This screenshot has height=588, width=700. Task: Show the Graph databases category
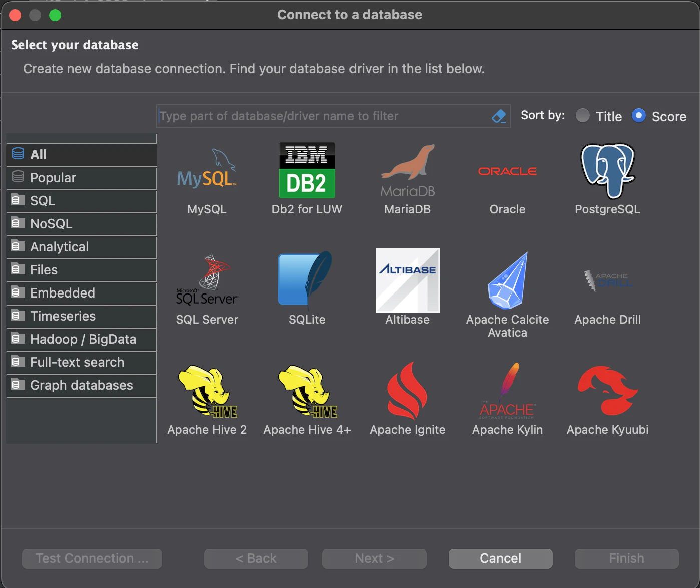pyautogui.click(x=82, y=385)
